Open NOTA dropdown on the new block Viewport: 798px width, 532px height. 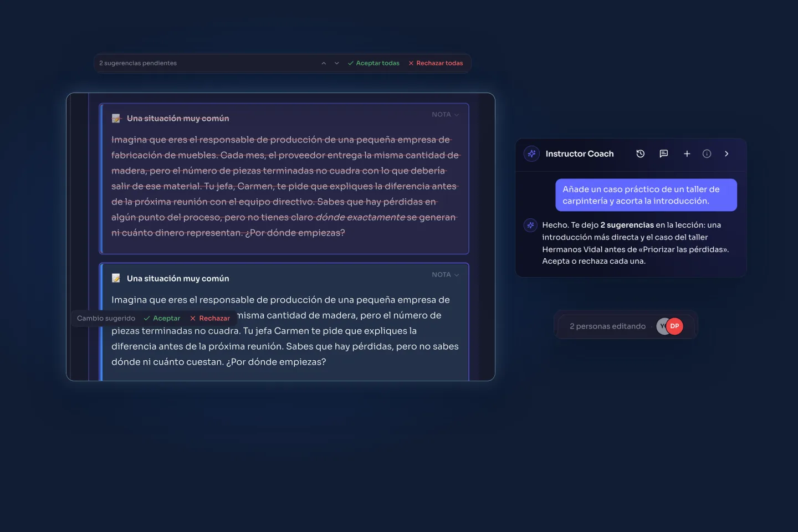pos(446,275)
